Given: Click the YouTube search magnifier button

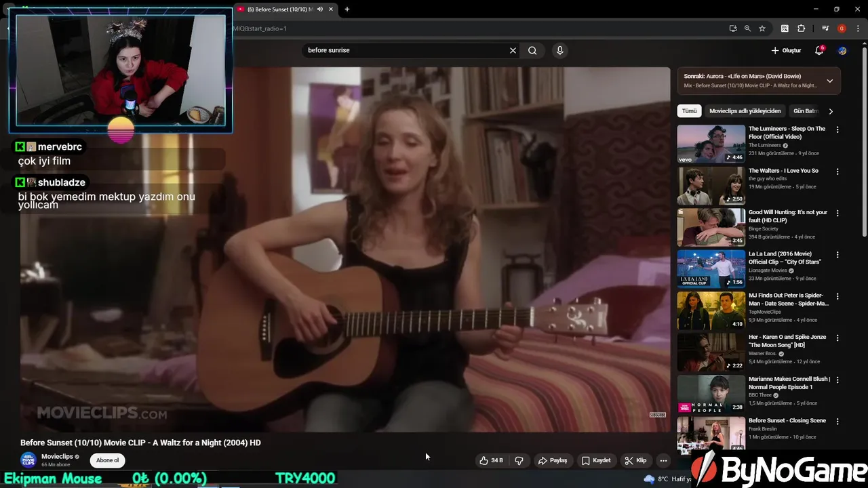Looking at the screenshot, I should pos(532,50).
